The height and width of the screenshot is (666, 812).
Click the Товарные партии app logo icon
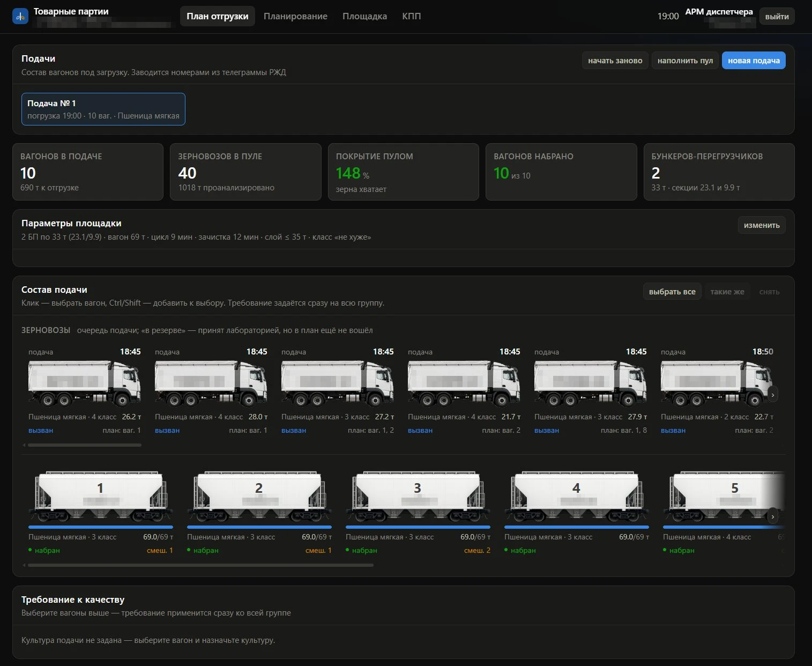pos(20,16)
